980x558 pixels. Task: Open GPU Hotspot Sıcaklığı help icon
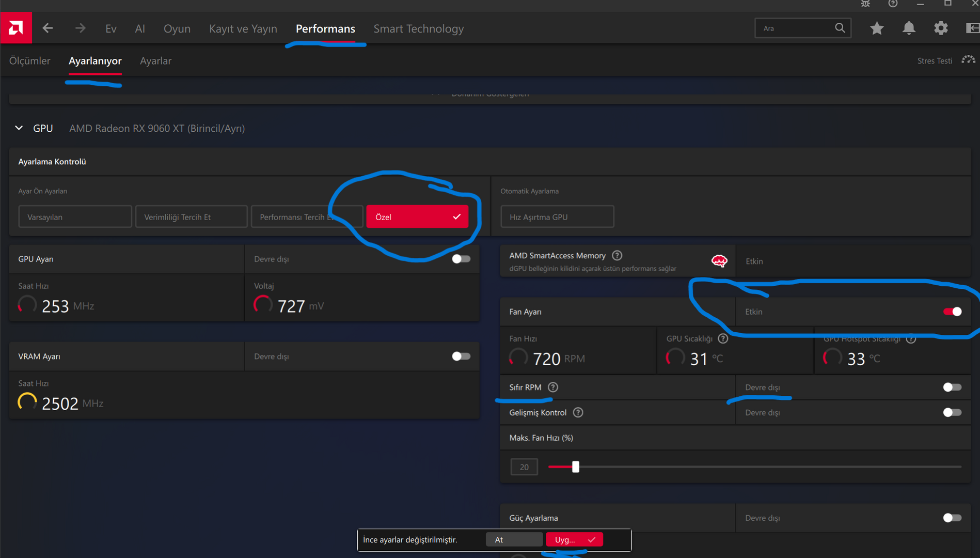coord(911,338)
